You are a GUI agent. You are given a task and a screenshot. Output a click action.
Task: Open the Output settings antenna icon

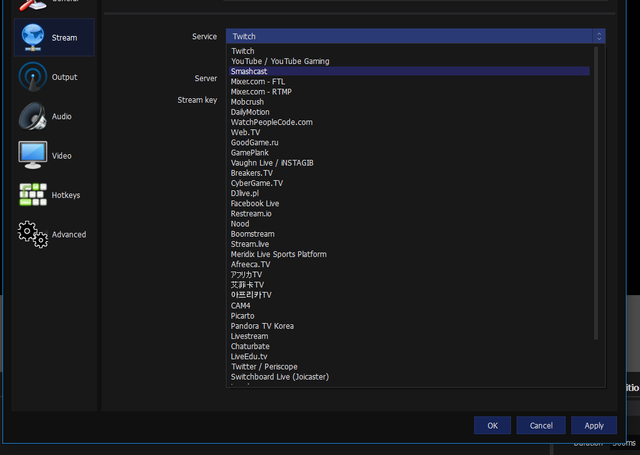click(33, 77)
